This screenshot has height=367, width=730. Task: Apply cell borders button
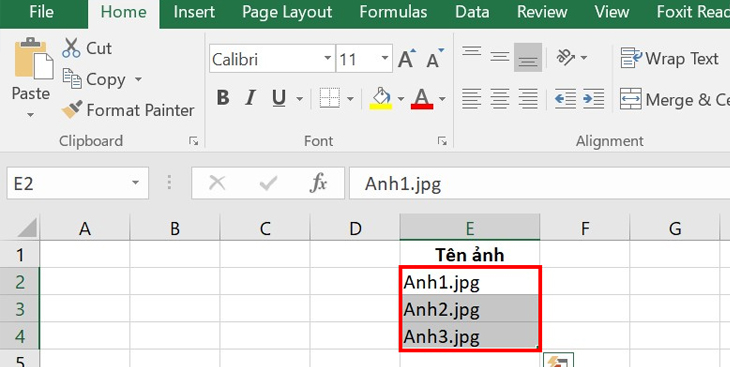point(330,98)
